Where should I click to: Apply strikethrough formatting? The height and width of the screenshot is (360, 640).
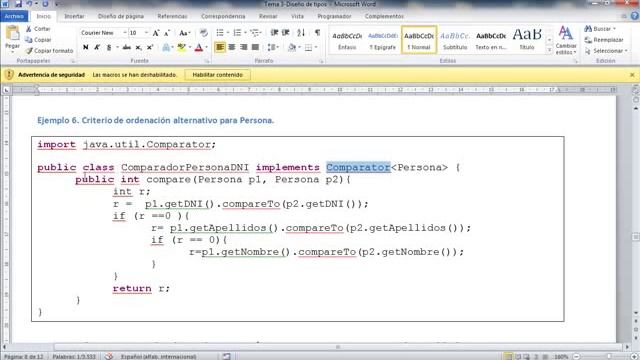(x=127, y=47)
